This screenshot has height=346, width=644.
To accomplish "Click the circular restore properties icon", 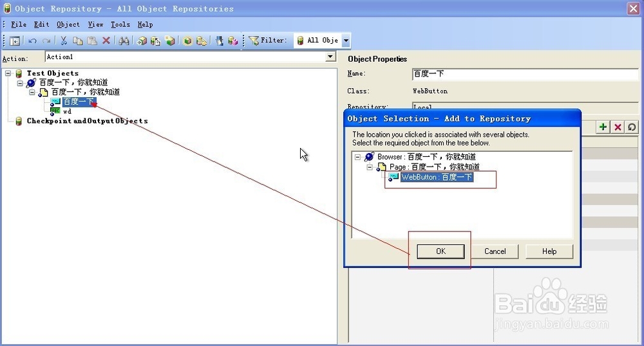I will [x=632, y=127].
